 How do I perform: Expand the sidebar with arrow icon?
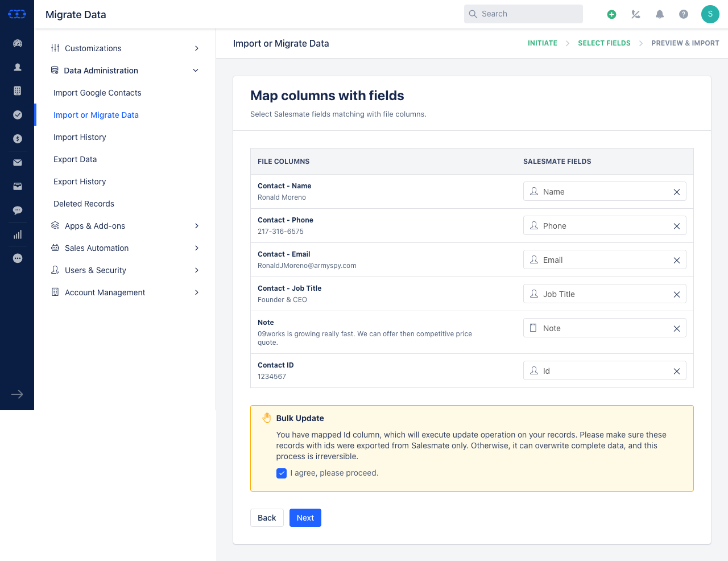(x=17, y=394)
